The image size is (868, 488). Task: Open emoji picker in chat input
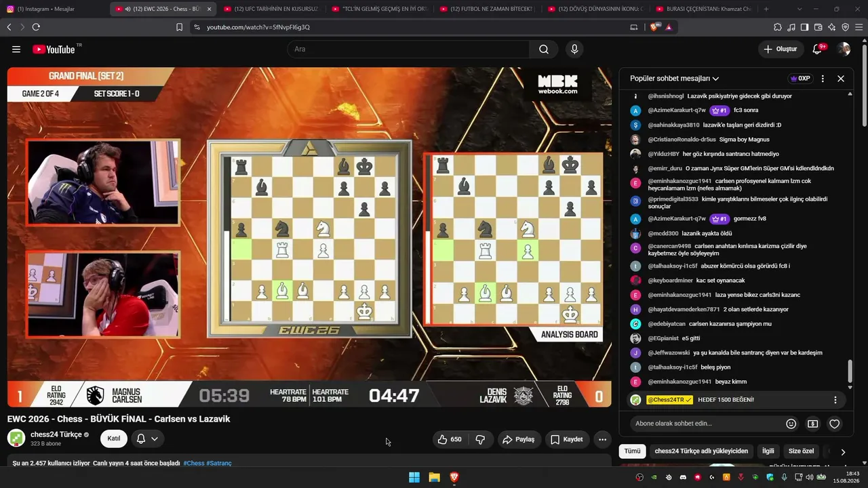click(791, 424)
